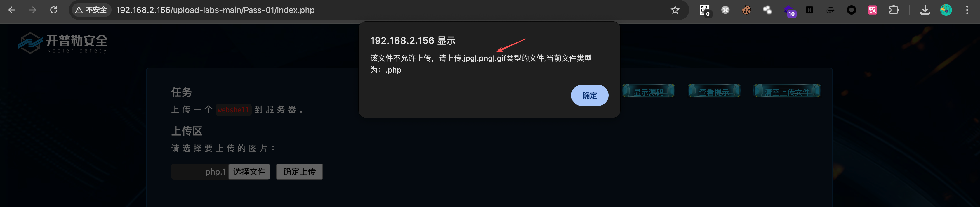The width and height of the screenshot is (980, 207).
Task: Bookmark this page with the star icon
Action: 675,10
